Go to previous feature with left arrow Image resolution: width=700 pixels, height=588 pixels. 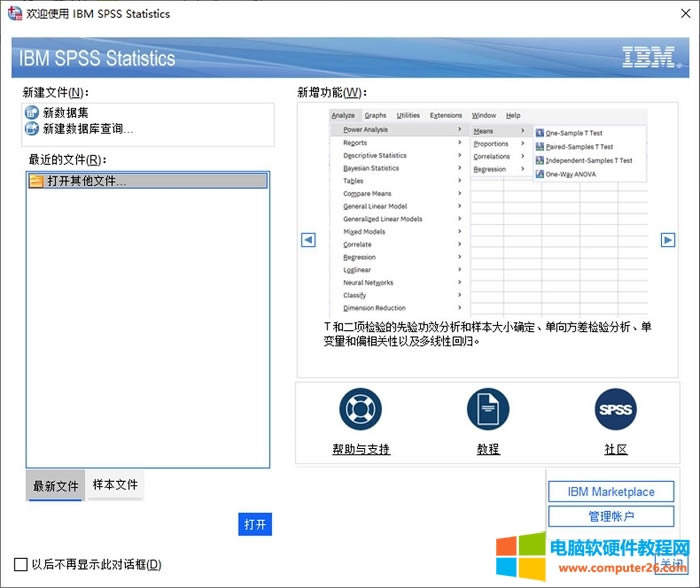click(309, 240)
